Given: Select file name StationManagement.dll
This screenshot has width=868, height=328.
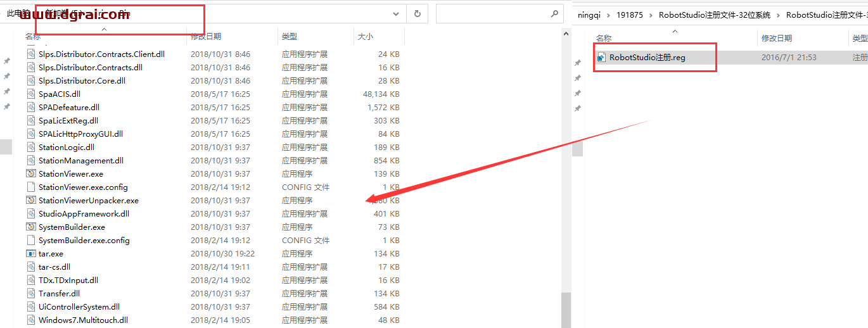Looking at the screenshot, I should click(81, 161).
